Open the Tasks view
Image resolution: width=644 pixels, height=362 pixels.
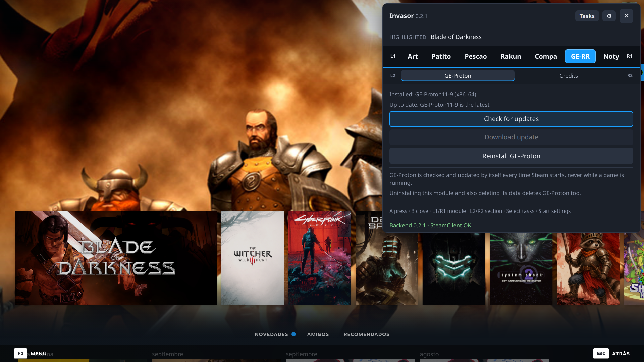click(x=587, y=16)
